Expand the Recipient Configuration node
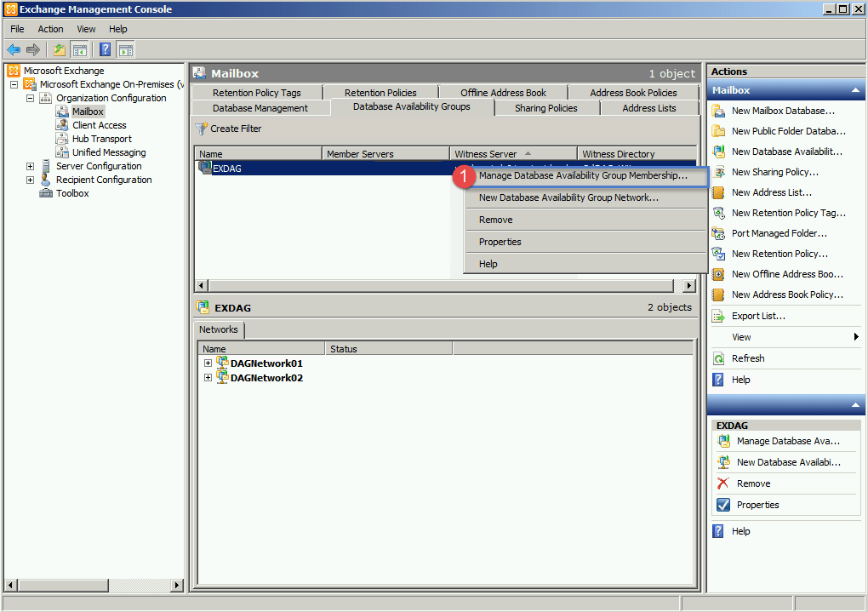Viewport: 868px width, 612px height. 31,180
